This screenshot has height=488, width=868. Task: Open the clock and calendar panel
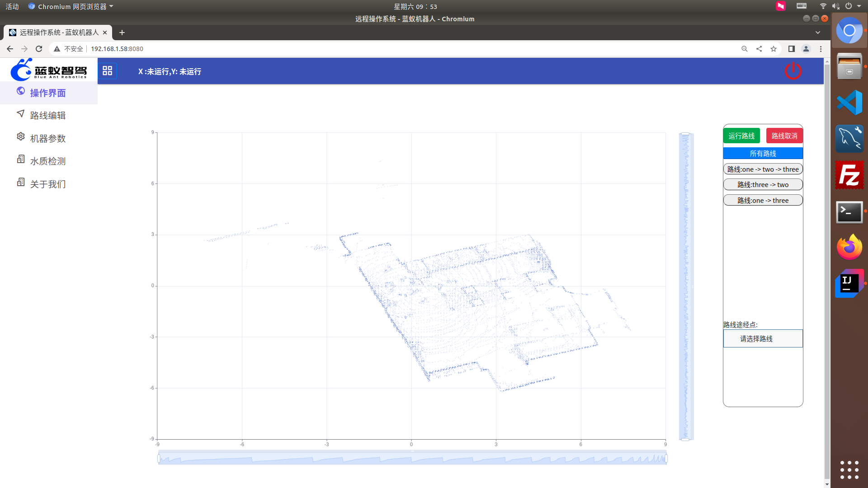[x=415, y=6]
